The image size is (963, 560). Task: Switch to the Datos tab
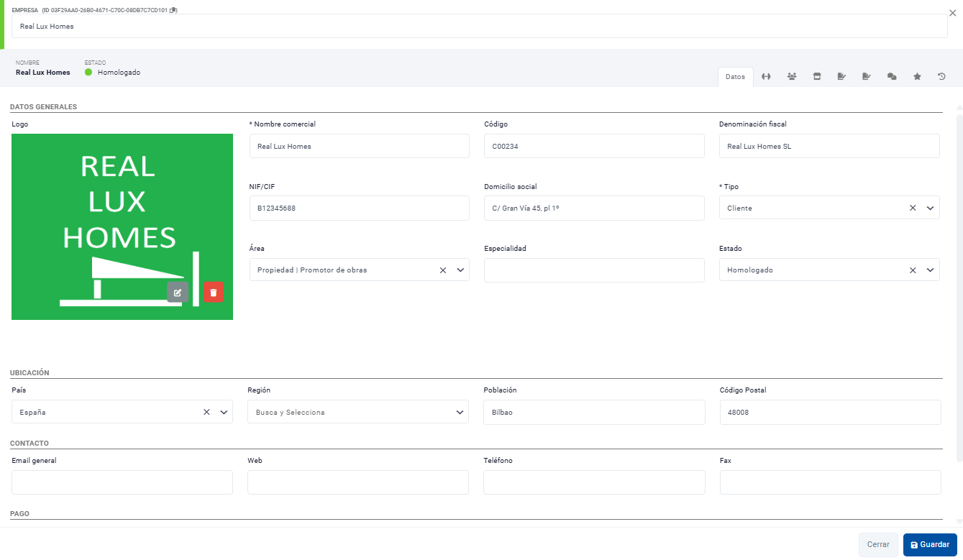pyautogui.click(x=735, y=77)
